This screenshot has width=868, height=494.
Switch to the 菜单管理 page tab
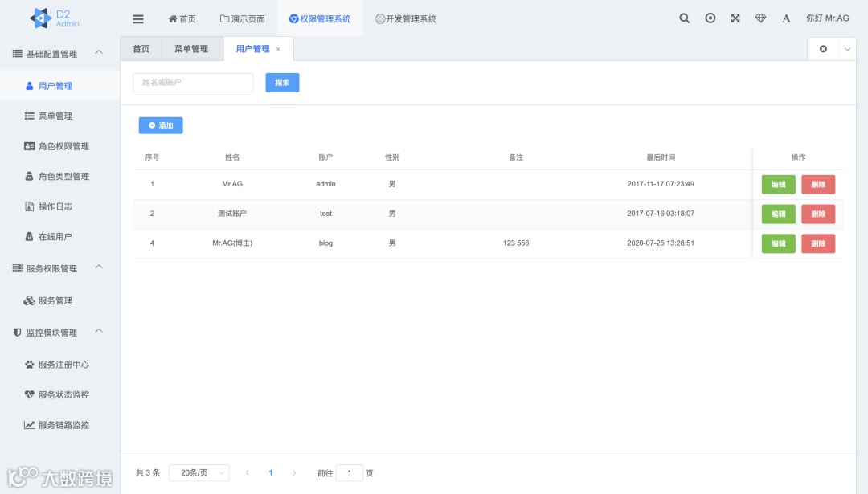[x=191, y=49]
